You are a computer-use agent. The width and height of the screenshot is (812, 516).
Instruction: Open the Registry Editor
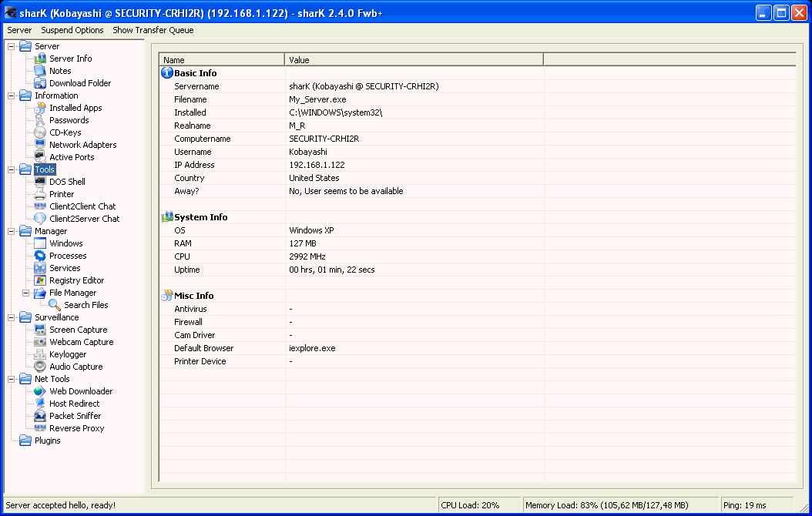(x=75, y=280)
